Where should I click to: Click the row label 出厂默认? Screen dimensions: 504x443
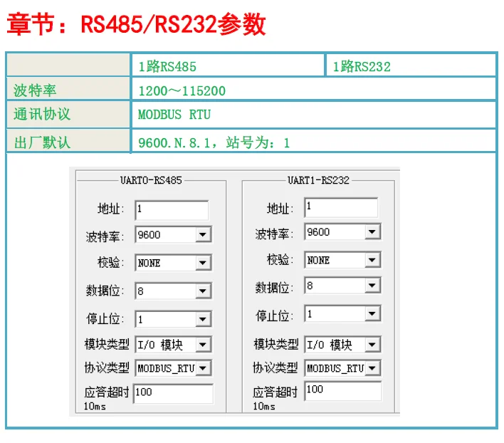tap(42, 142)
